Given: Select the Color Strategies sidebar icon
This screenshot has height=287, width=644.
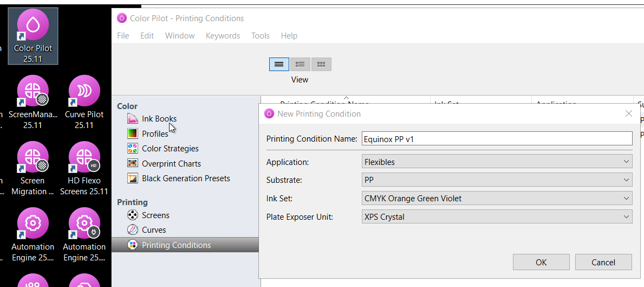Looking at the screenshot, I should tap(132, 149).
